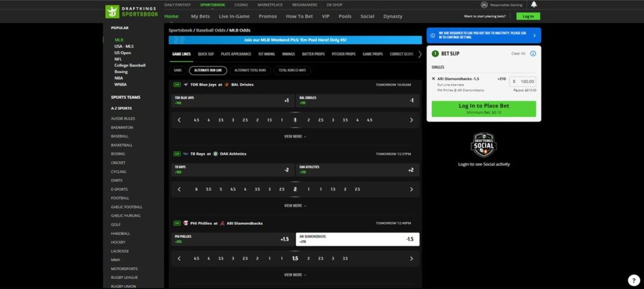The image size is (644, 289).
Task: Edit the $100.00 wager amount field
Action: [523, 81]
